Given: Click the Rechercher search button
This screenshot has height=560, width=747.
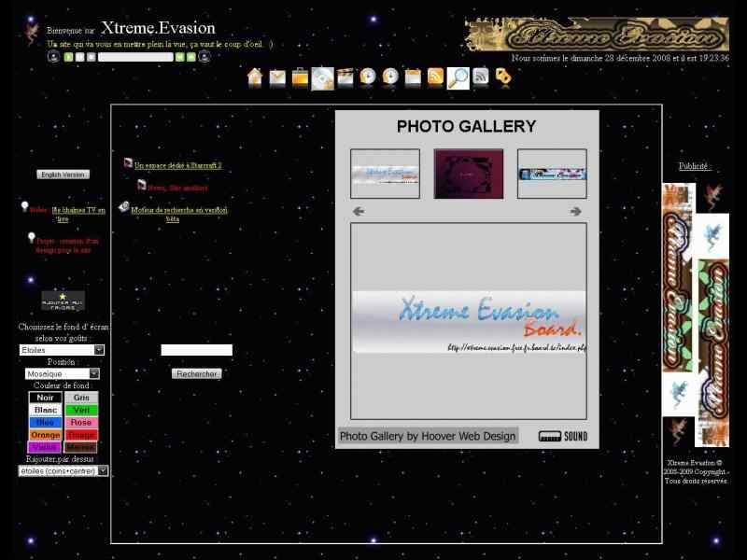Looking at the screenshot, I should (197, 373).
